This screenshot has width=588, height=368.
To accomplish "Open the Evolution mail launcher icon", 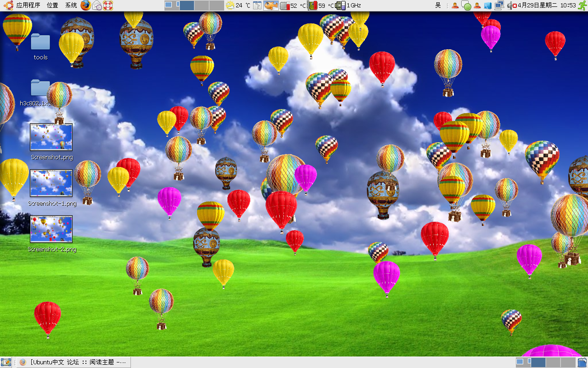I will pos(97,6).
